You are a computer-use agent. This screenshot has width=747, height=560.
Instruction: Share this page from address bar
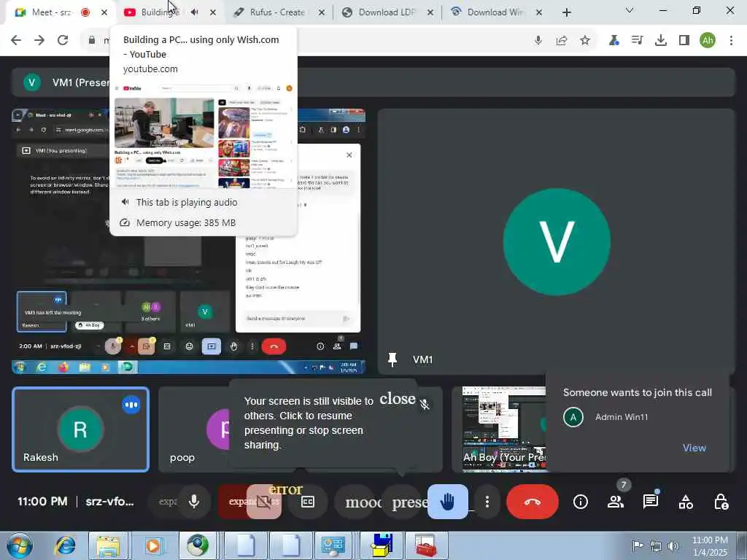click(x=562, y=41)
